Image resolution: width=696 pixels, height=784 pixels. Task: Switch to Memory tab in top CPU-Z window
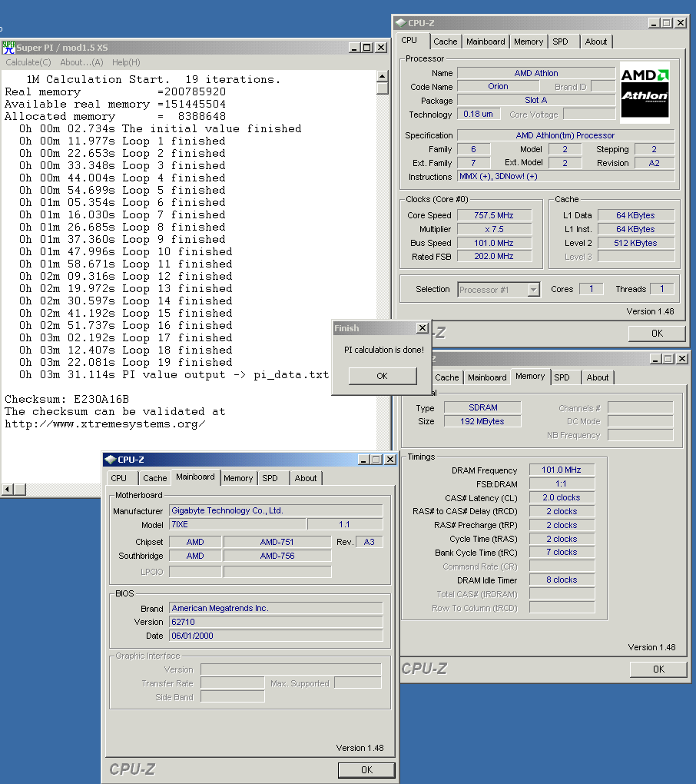529,42
